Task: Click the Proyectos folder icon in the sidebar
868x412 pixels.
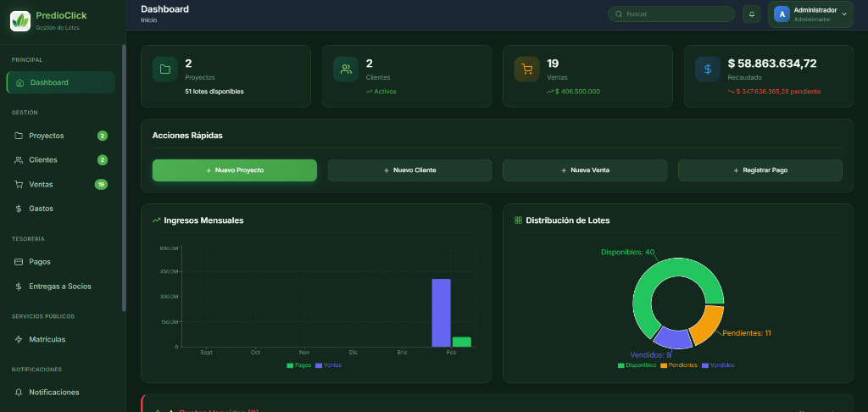Action: coord(19,136)
